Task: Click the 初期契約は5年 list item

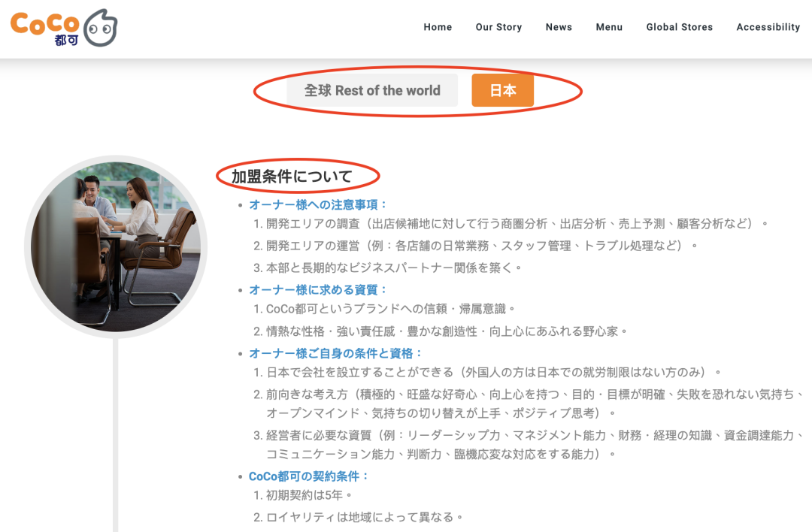Action: (309, 495)
